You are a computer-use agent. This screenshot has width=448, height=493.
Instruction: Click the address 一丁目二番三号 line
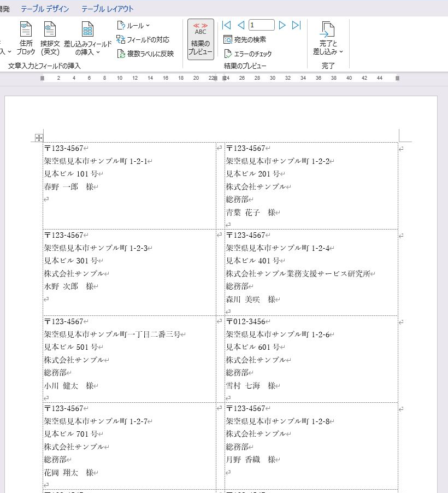[x=113, y=334]
